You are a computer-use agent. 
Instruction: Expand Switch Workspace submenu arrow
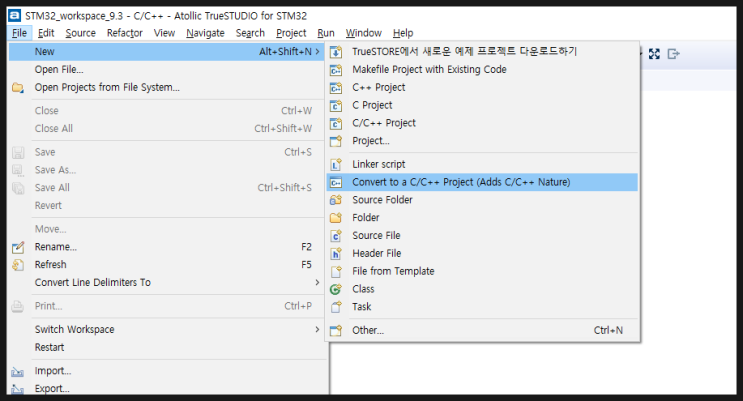point(317,329)
